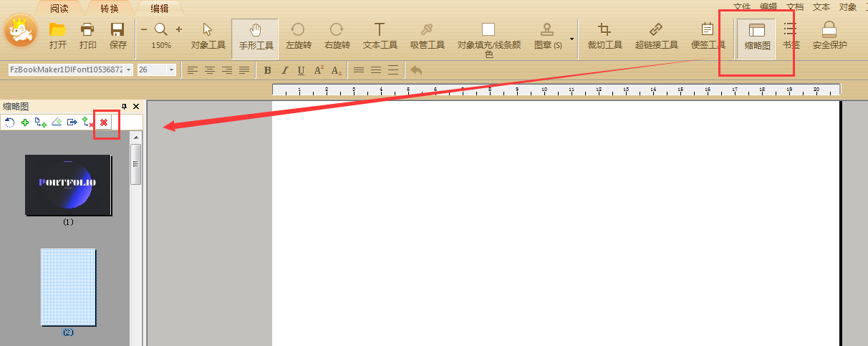The width and height of the screenshot is (868, 346).
Task: Select page (2) blank thumbnail
Action: click(68, 287)
